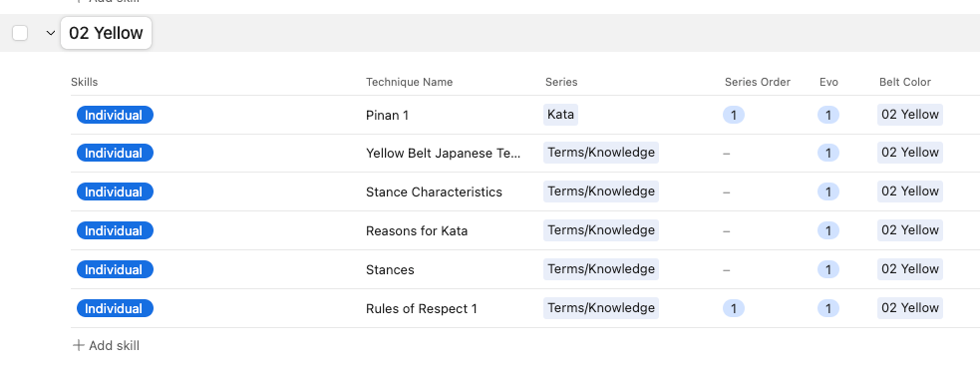The width and height of the screenshot is (980, 379).
Task: Click the Pinan 1 technique name
Action: pyautogui.click(x=387, y=115)
